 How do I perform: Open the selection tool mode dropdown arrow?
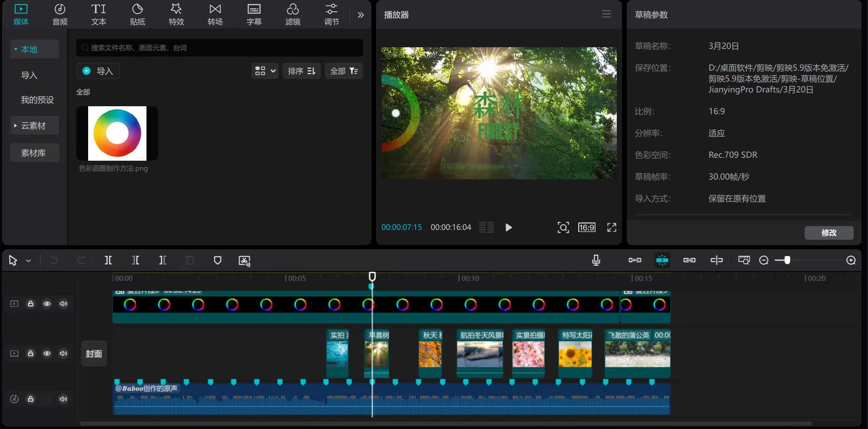click(29, 261)
